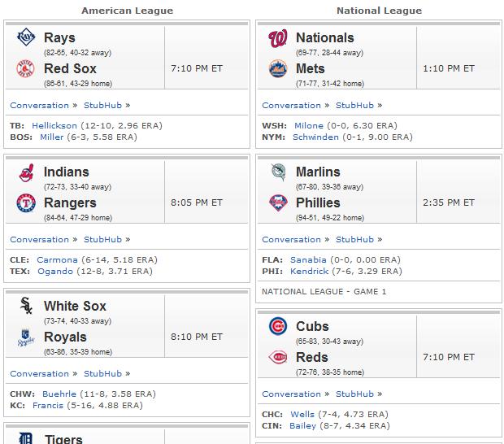Open Conversation link for Cubs vs Reds

point(292,394)
